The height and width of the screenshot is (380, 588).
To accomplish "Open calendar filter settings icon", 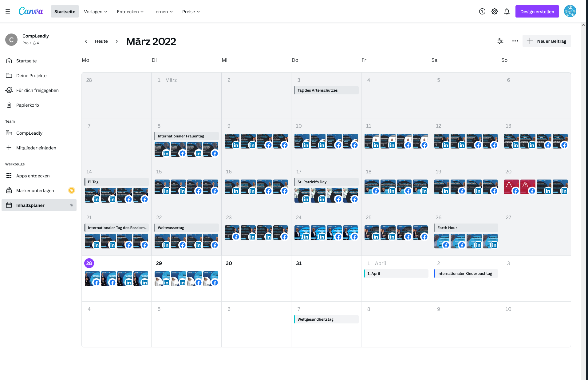I will point(500,41).
